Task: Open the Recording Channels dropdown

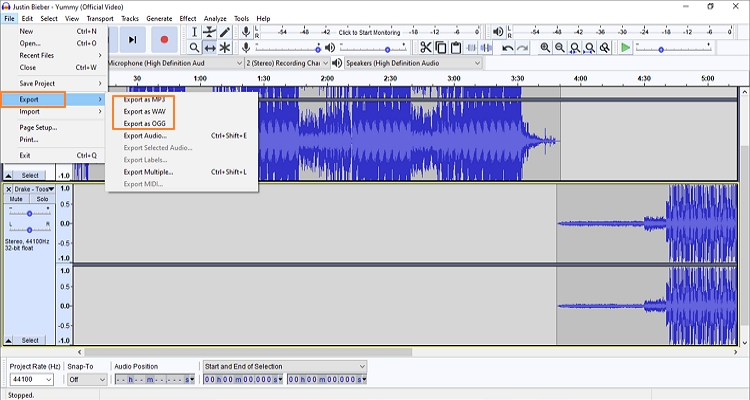Action: point(287,63)
